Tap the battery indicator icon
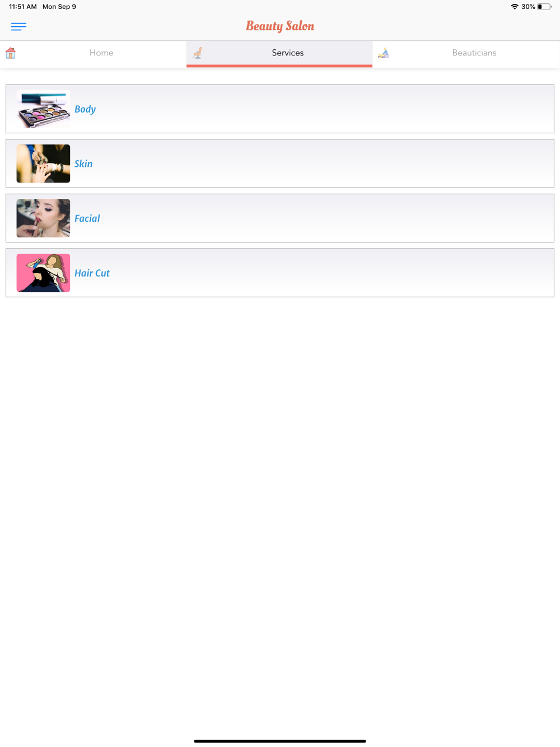 click(x=544, y=7)
